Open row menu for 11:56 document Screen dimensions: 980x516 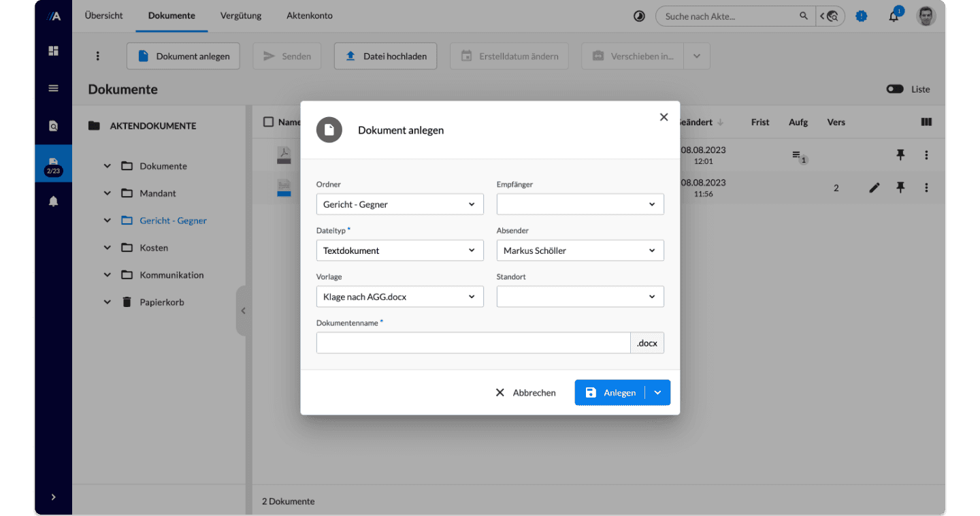926,188
